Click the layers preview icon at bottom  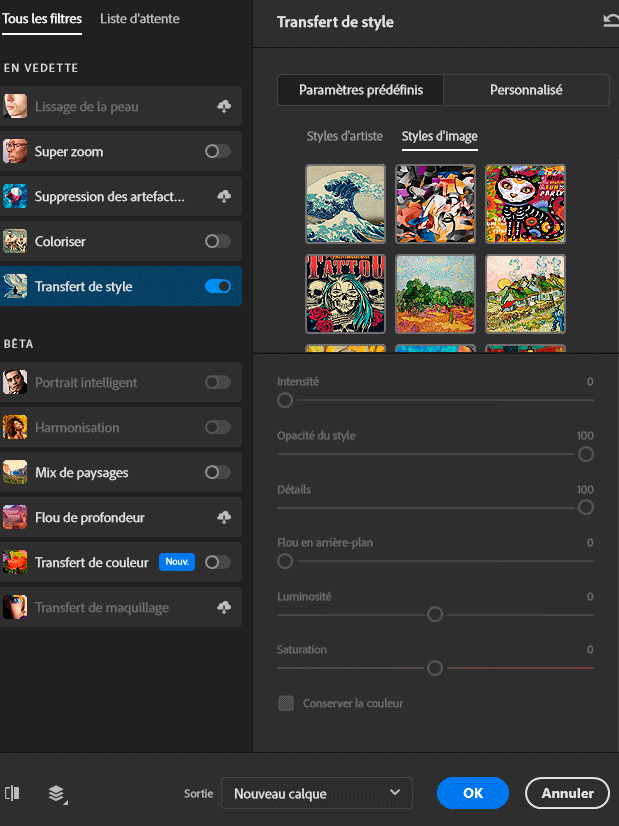coord(56,794)
